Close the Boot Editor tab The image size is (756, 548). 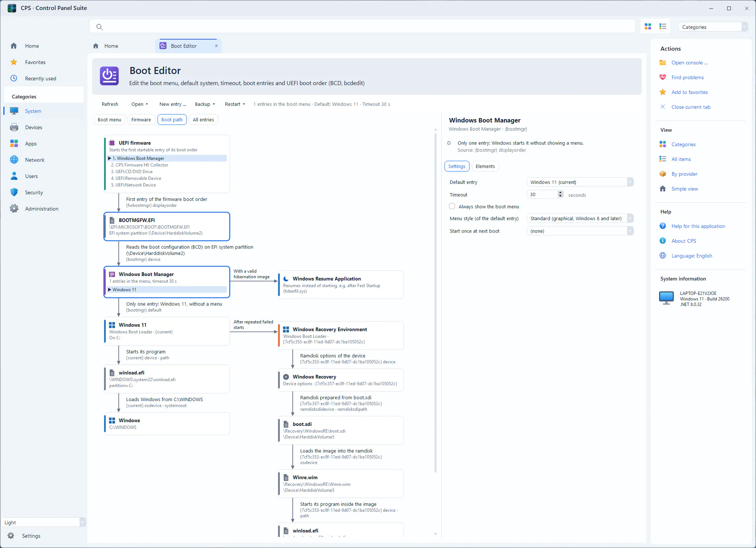coord(216,46)
